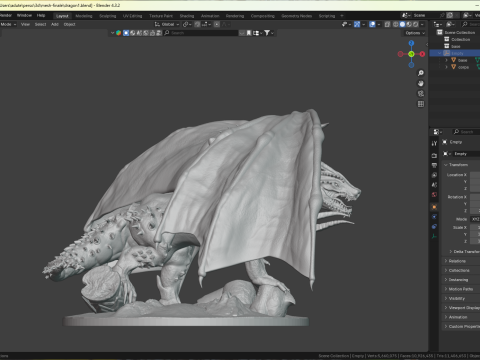Screen dimensions: 480x360
Task: Select wireframe viewport shading
Action: pyautogui.click(x=396, y=24)
